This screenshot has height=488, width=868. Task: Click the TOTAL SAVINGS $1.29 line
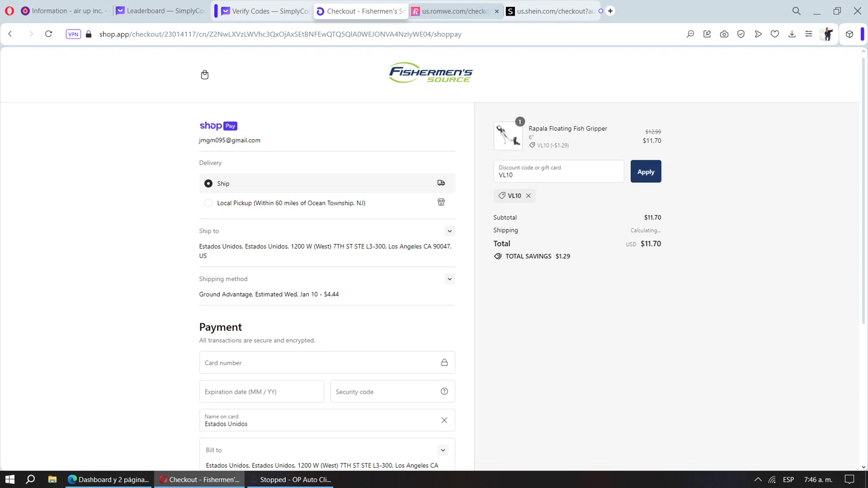point(532,256)
